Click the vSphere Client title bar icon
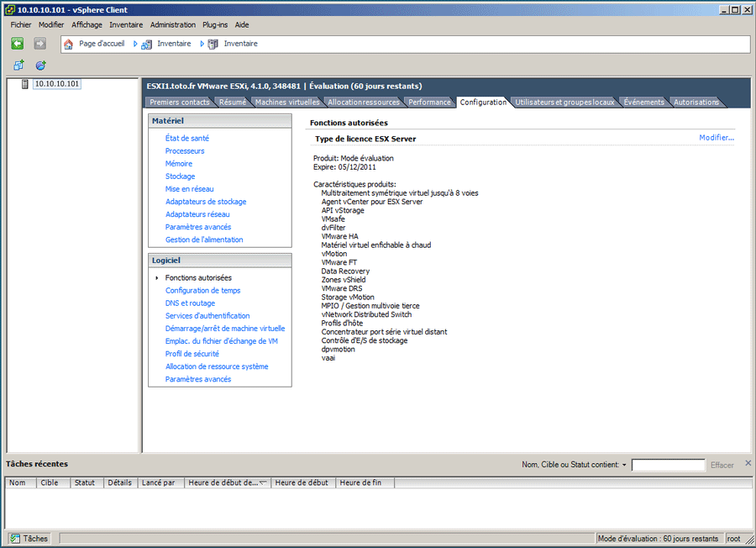Viewport: 756px width, 548px height. [x=9, y=9]
